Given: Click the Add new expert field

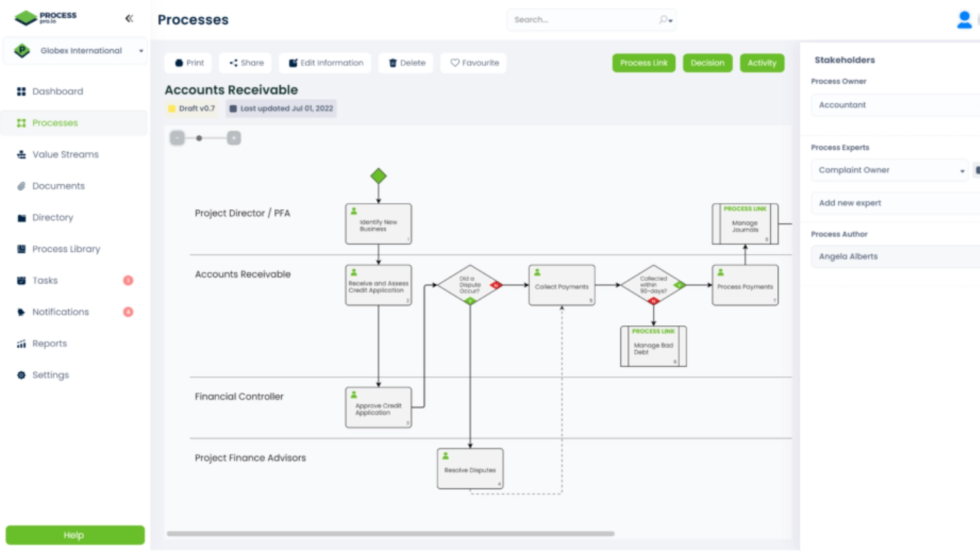Looking at the screenshot, I should pos(895,203).
